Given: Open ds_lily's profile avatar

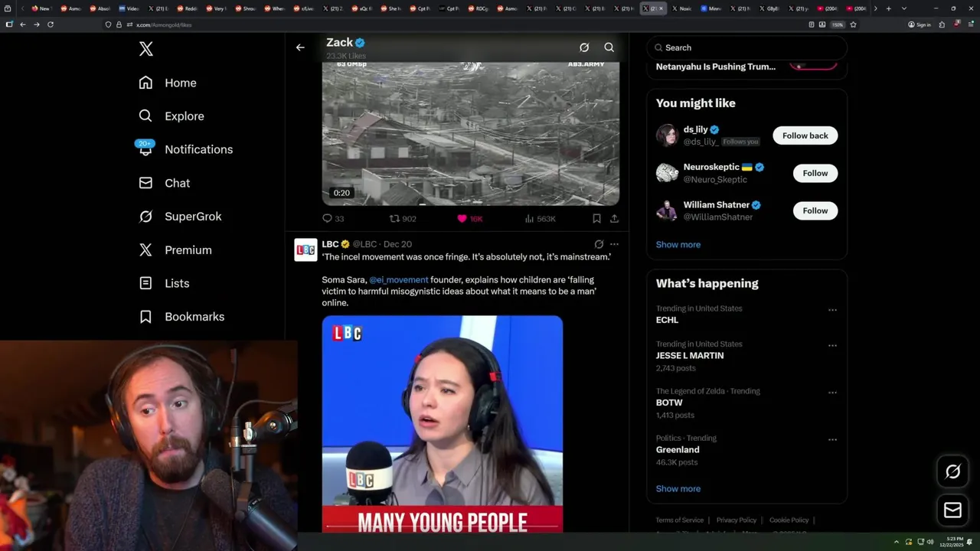Looking at the screenshot, I should click(x=667, y=135).
